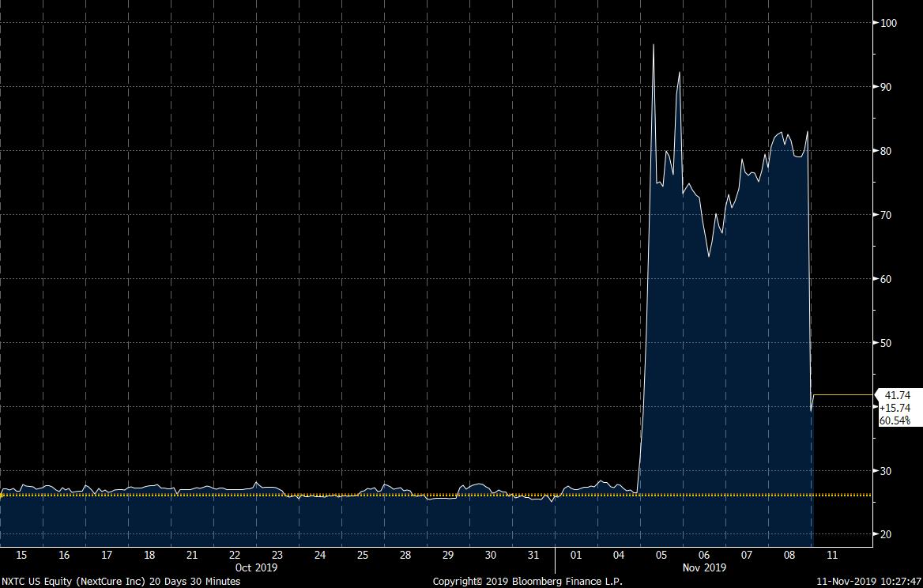The height and width of the screenshot is (588, 923).
Task: Click the Bloomberg Finance copyright notice
Action: 527,581
